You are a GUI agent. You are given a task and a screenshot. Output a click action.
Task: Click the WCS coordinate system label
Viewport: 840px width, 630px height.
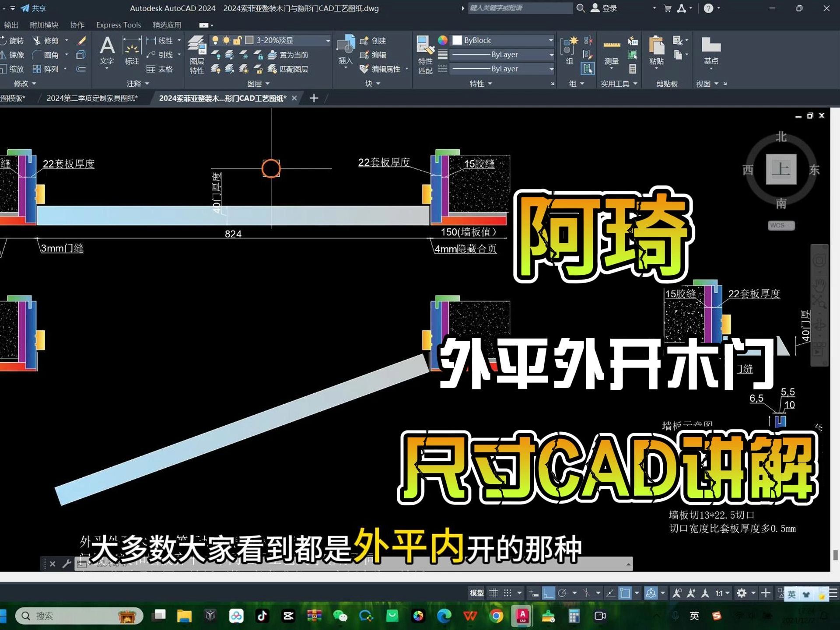pos(781,225)
